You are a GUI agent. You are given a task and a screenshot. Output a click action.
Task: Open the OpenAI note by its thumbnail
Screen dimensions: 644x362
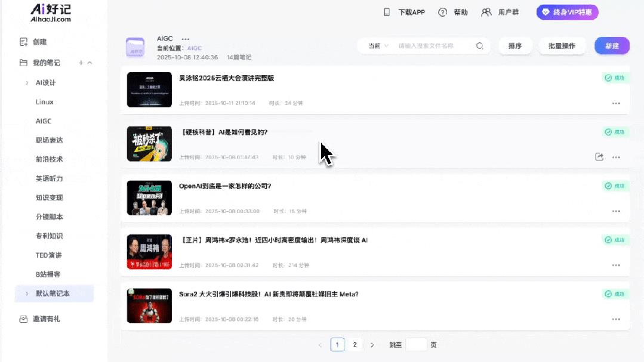(149, 197)
